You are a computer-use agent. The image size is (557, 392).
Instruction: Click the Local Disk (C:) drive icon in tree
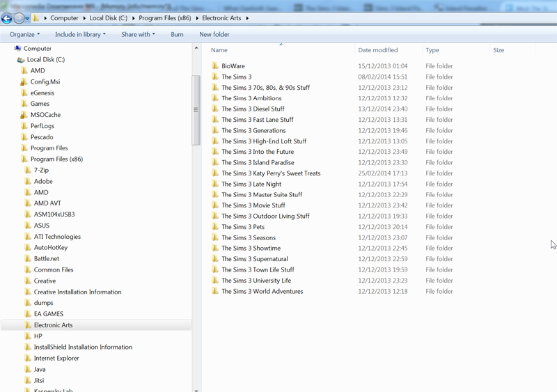pyautogui.click(x=21, y=60)
